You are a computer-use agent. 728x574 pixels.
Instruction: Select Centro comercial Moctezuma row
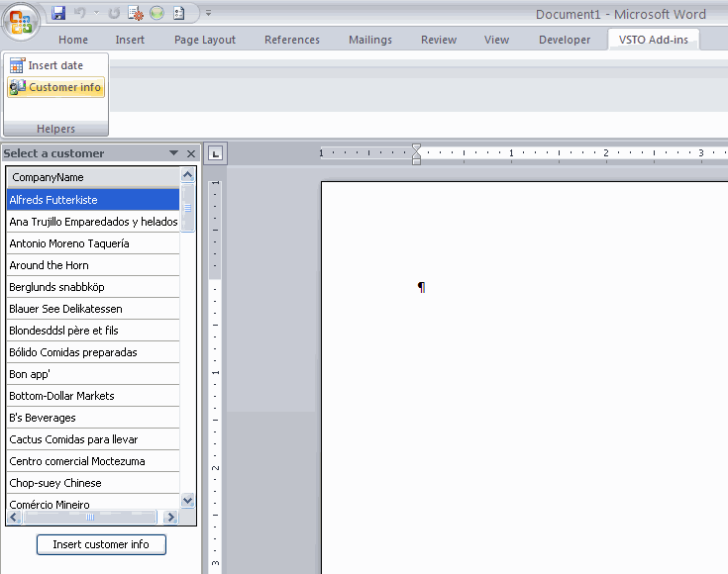93,461
